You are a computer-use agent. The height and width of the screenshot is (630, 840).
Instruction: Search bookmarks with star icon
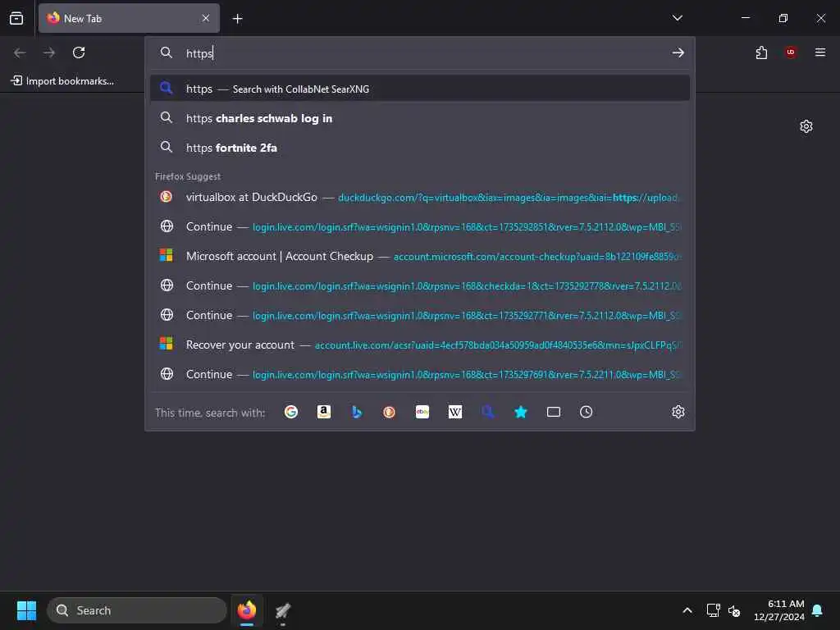click(x=521, y=412)
